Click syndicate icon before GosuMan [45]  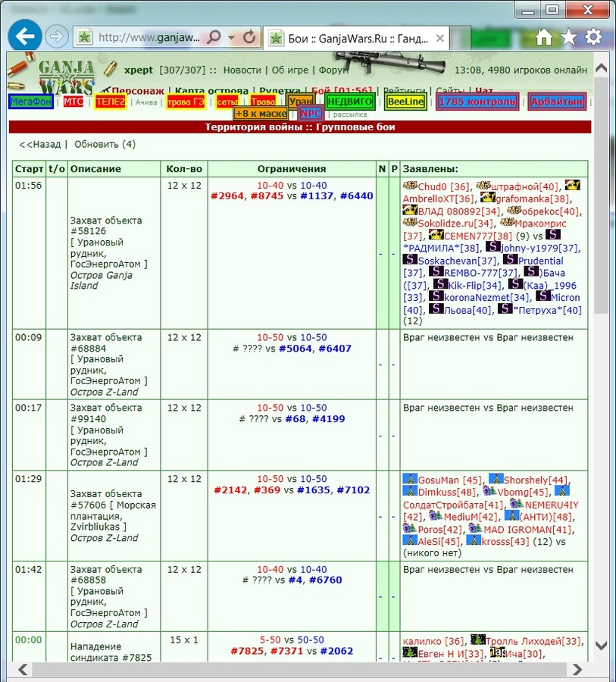coord(410,479)
